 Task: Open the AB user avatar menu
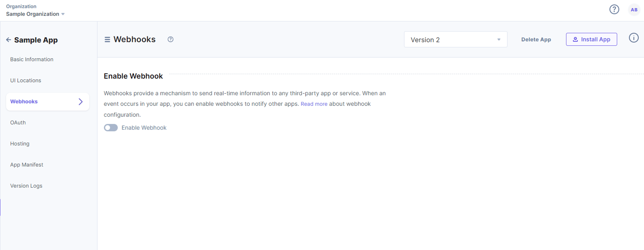634,10
